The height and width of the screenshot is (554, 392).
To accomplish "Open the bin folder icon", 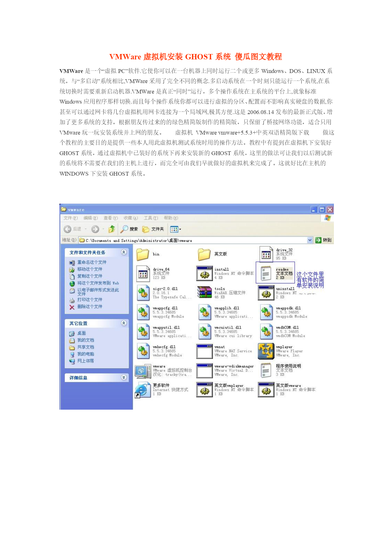I will [x=143, y=254].
